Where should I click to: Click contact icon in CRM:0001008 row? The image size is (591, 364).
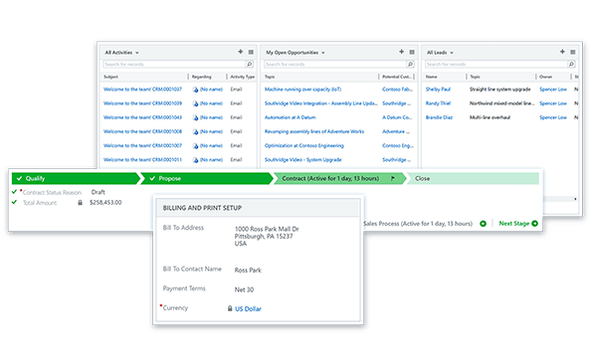pyautogui.click(x=195, y=132)
